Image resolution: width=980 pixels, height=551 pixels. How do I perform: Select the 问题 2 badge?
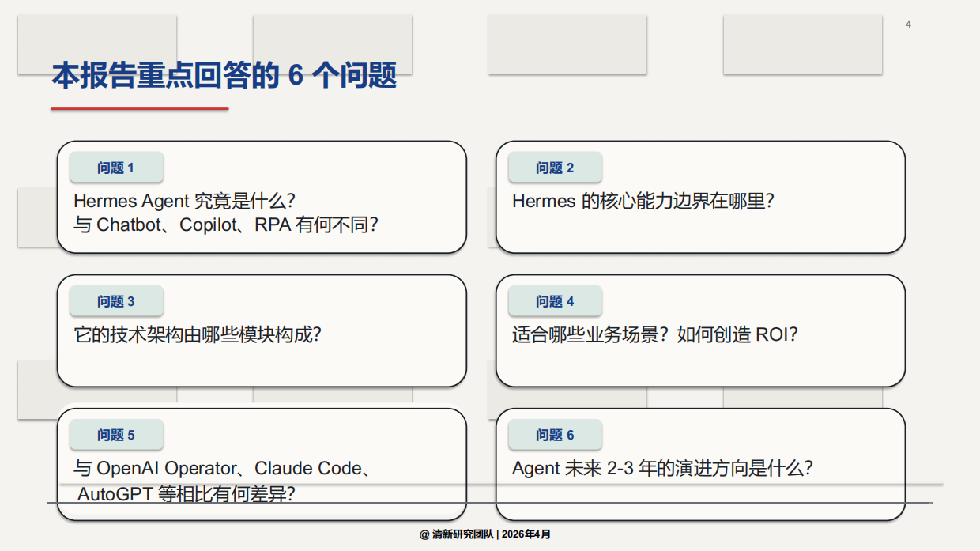tap(556, 167)
